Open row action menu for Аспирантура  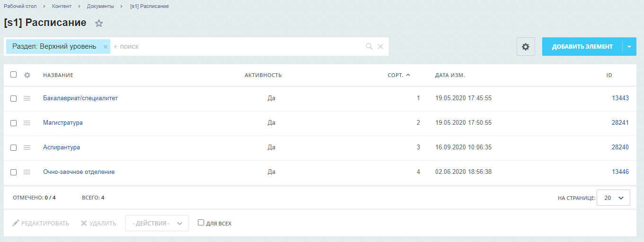point(27,147)
